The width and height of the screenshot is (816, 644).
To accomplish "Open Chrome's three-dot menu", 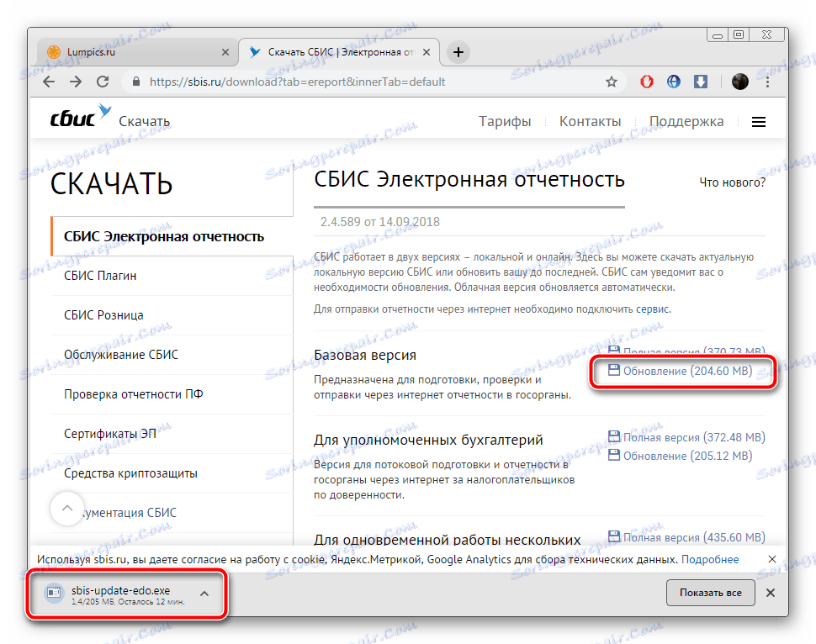I will [x=767, y=82].
